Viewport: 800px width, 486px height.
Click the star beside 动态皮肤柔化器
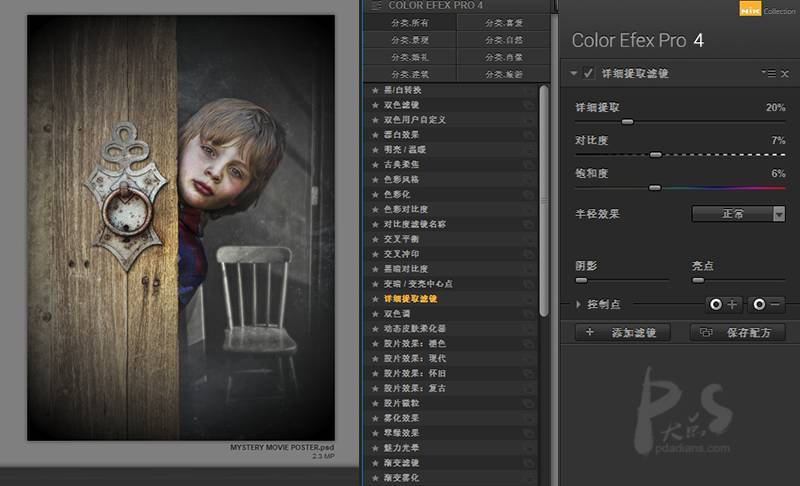(375, 328)
